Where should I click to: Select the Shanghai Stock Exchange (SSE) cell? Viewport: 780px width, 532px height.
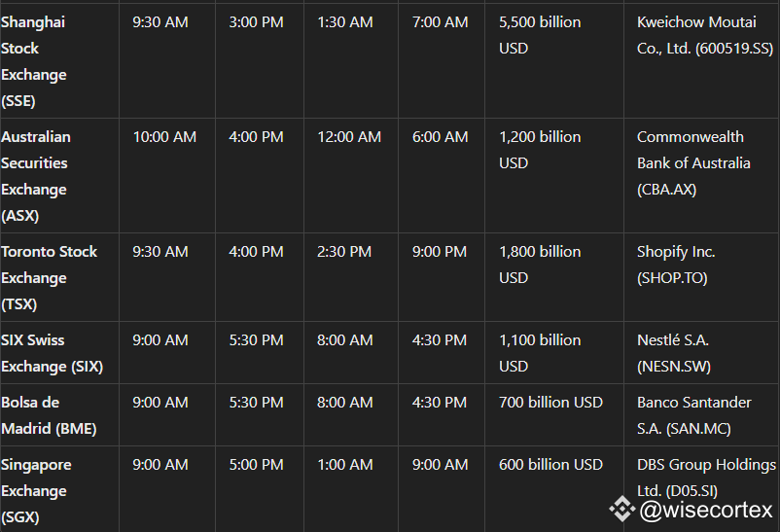pos(59,61)
